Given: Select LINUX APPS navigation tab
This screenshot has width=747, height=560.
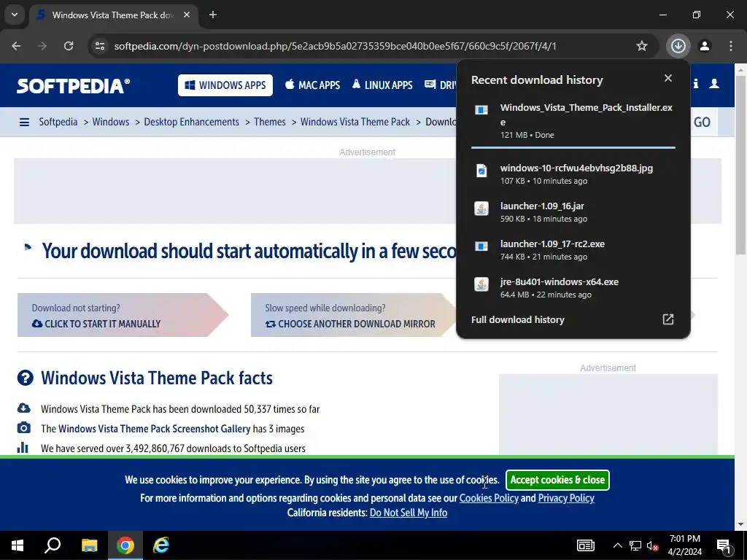Looking at the screenshot, I should (382, 85).
